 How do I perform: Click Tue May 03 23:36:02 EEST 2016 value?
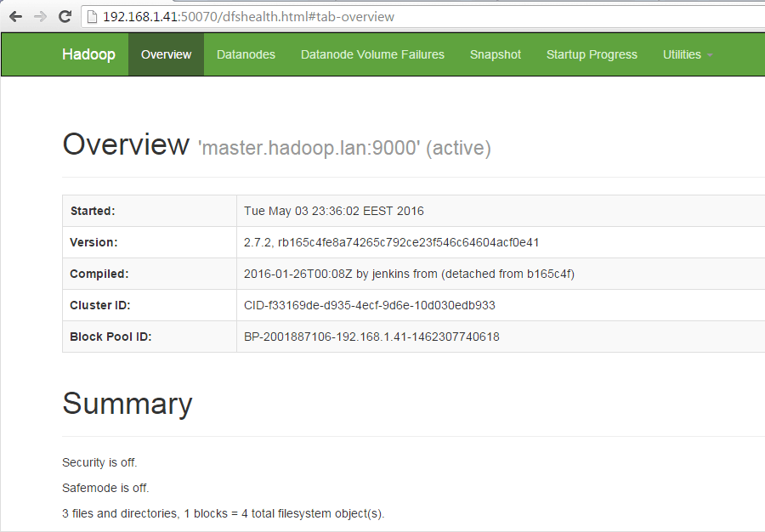[334, 211]
